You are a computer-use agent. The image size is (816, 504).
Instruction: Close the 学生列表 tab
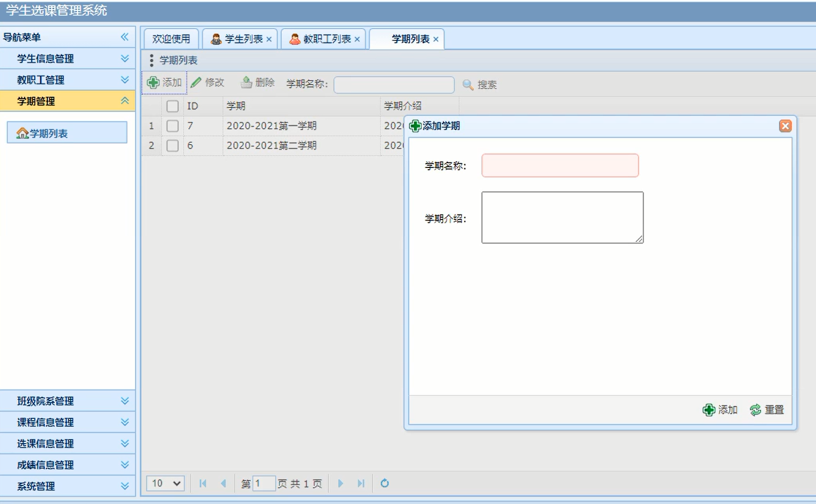[269, 39]
